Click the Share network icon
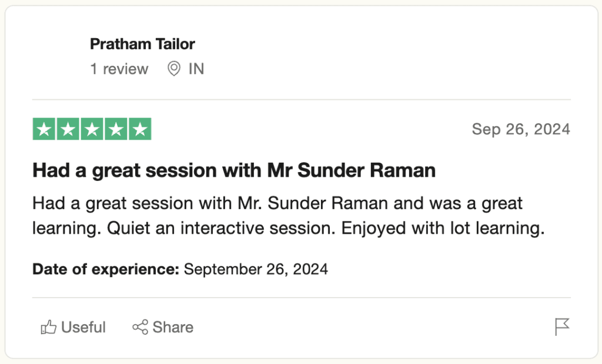Viewport: 602px width, 364px height. 140,328
